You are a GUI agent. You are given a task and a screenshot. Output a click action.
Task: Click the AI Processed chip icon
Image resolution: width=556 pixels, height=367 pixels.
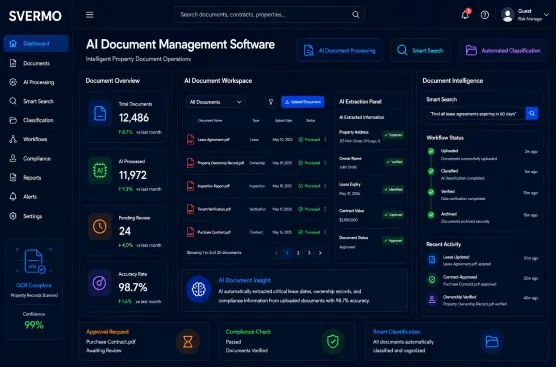100,171
